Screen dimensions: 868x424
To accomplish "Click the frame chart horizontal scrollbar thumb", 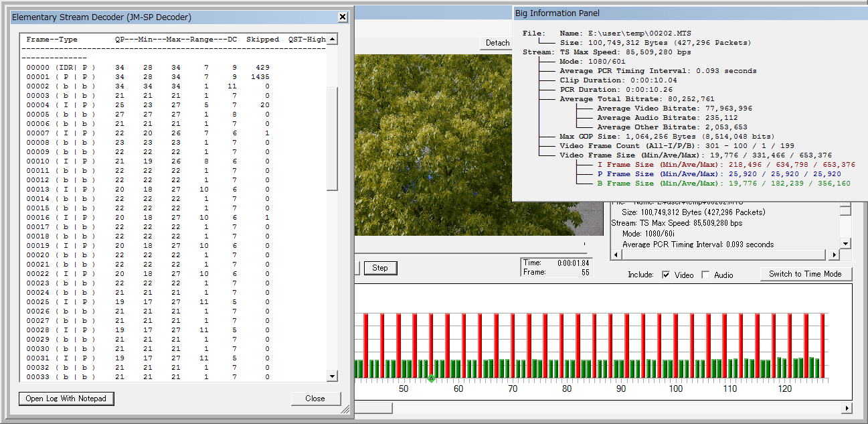I will (x=373, y=408).
